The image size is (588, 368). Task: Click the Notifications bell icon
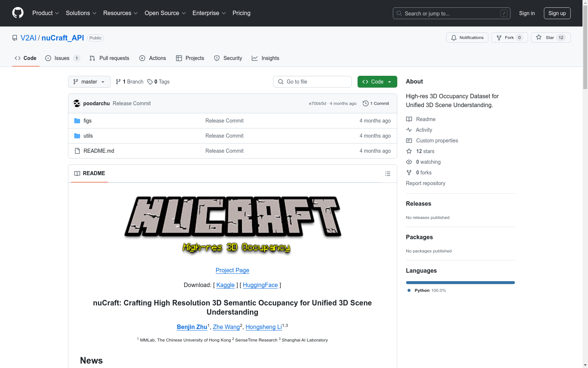(454, 38)
